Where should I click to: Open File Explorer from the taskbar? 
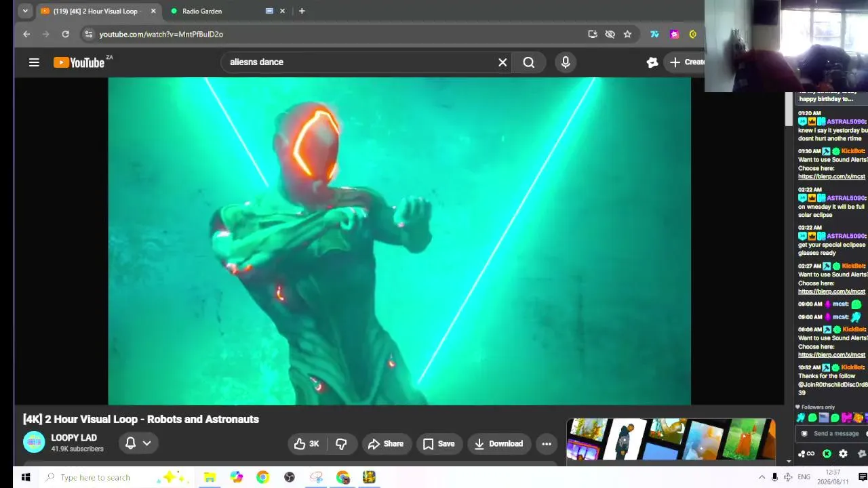tap(210, 477)
